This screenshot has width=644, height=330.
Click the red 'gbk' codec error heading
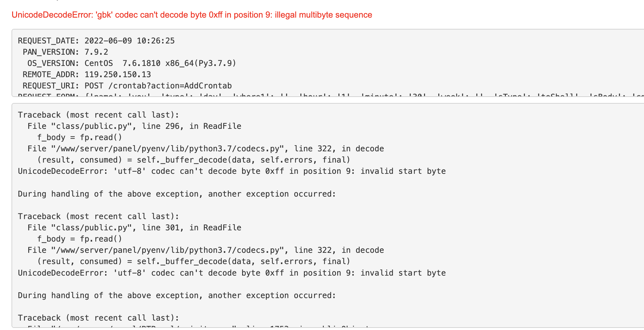[x=192, y=15]
